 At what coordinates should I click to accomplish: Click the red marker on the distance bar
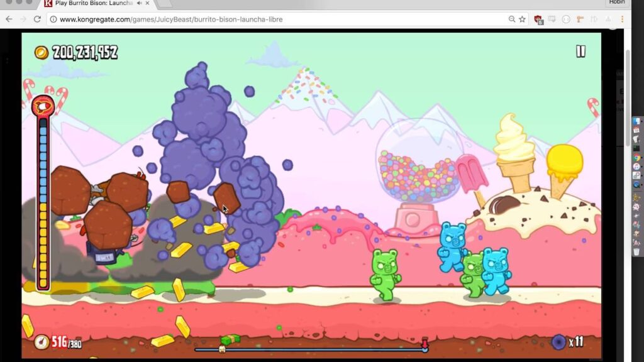[425, 344]
